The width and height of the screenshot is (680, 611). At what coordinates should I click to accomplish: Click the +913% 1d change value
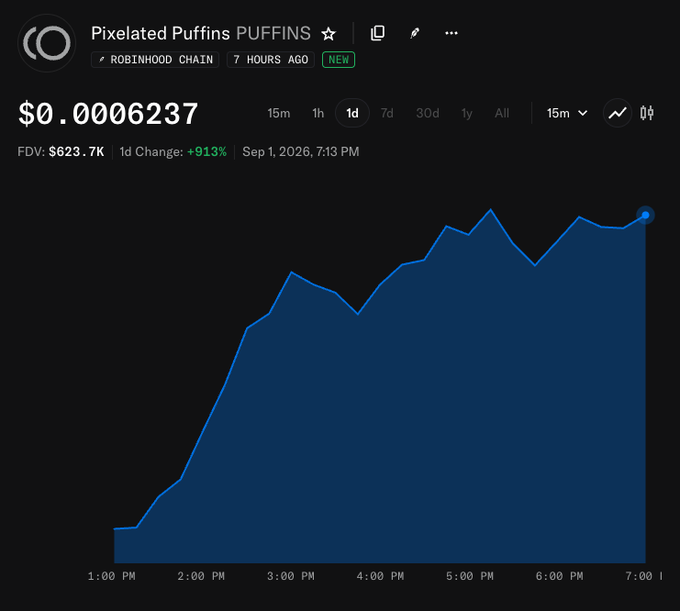207,152
